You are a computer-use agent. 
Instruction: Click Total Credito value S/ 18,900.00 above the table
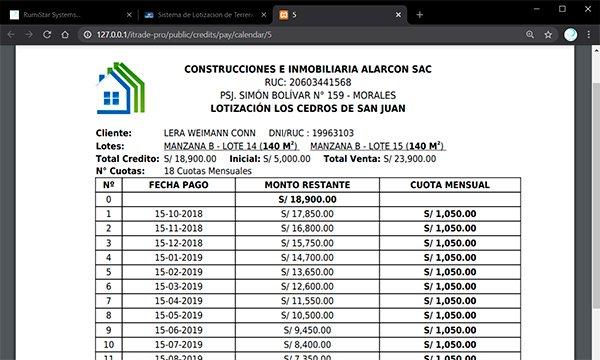(190, 159)
